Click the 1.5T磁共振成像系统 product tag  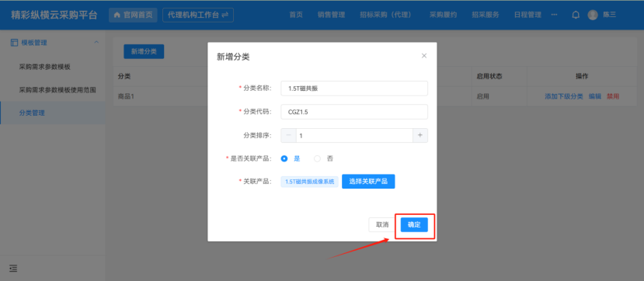310,182
